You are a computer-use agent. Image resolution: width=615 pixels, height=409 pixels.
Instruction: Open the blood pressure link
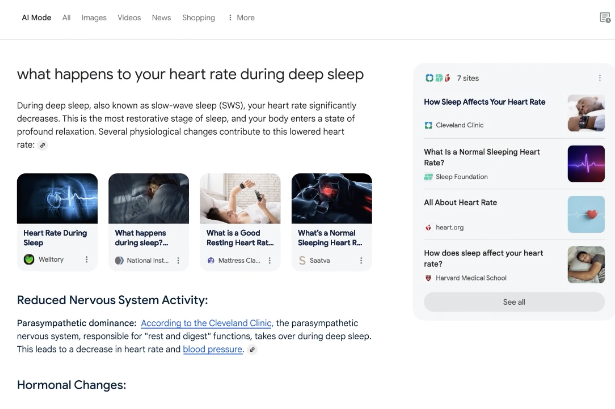coord(212,350)
